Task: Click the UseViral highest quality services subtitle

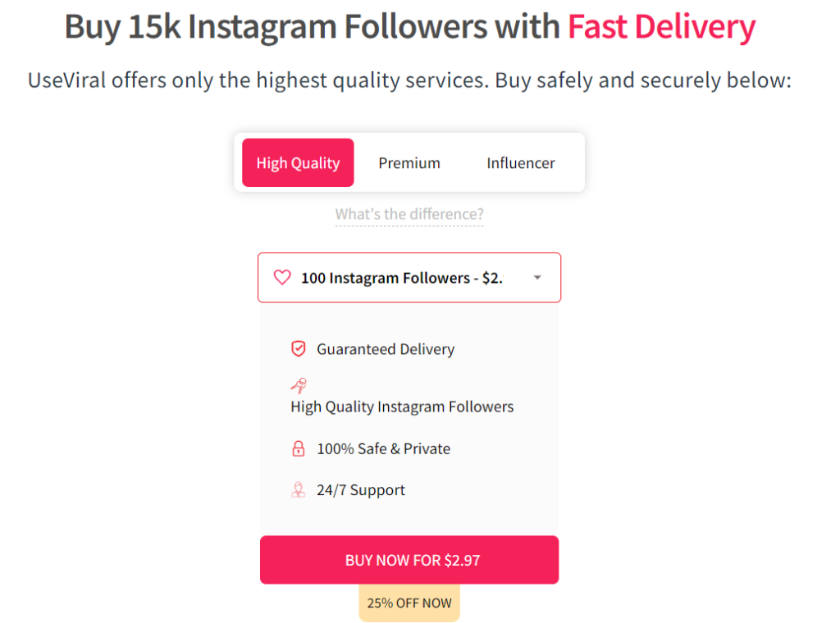Action: [409, 81]
